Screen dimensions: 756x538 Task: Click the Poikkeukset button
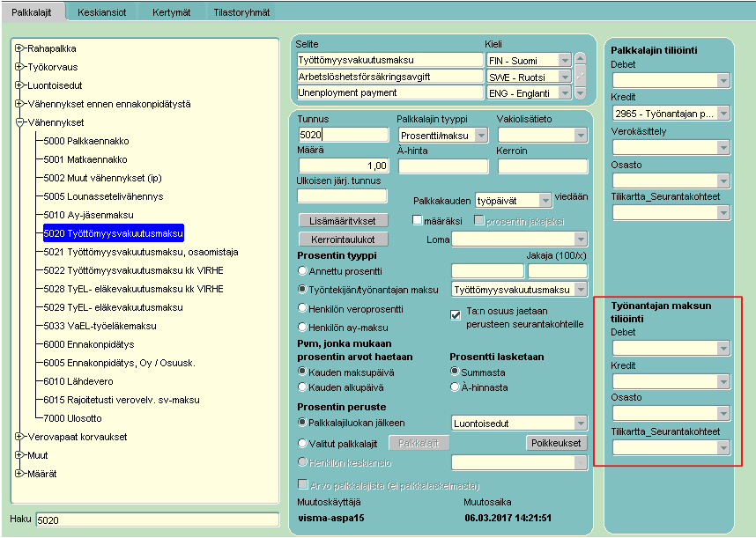pyautogui.click(x=556, y=443)
